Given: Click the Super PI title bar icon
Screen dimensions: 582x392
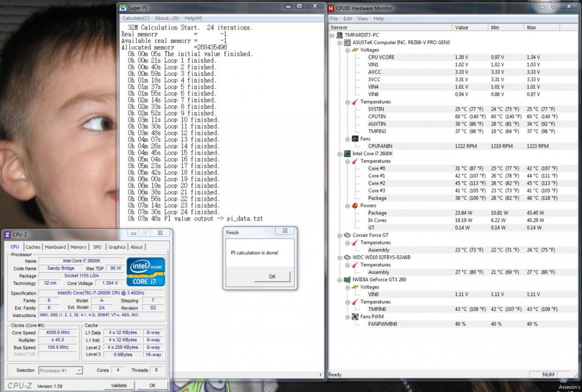Looking at the screenshot, I should coord(123,7).
